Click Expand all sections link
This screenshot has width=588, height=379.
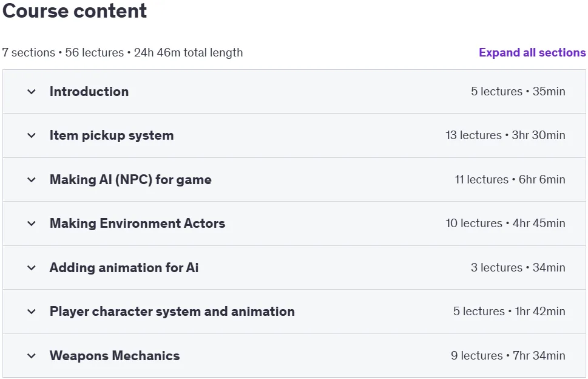(x=532, y=52)
